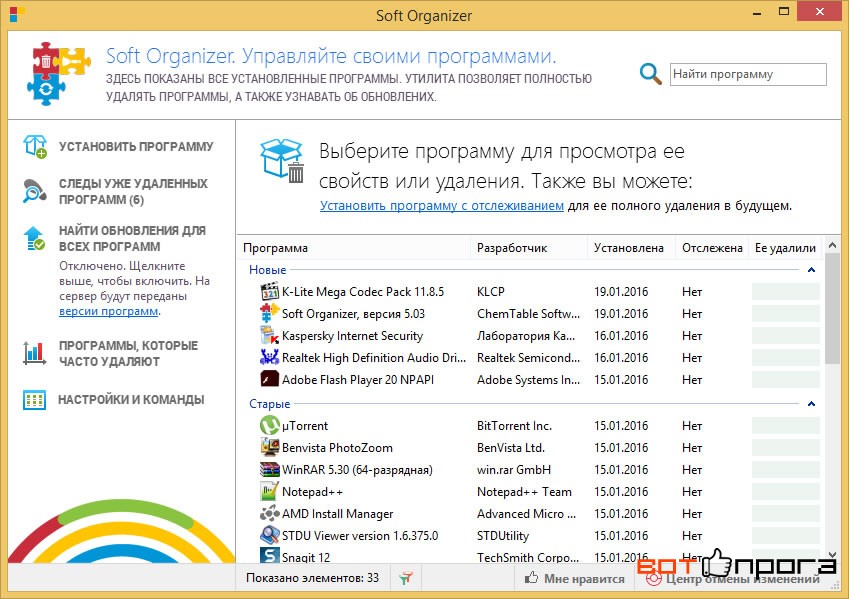Select the Snagit 12 icon
The image size is (849, 599).
point(270,556)
